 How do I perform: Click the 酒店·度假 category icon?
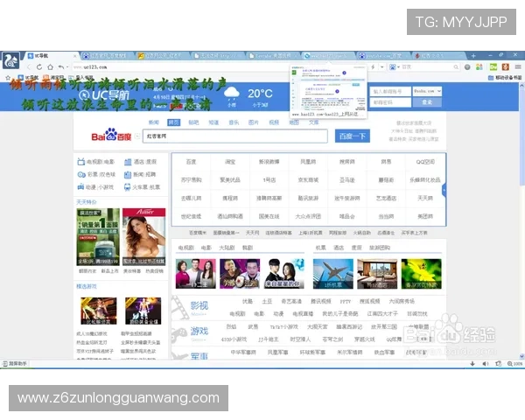click(127, 162)
